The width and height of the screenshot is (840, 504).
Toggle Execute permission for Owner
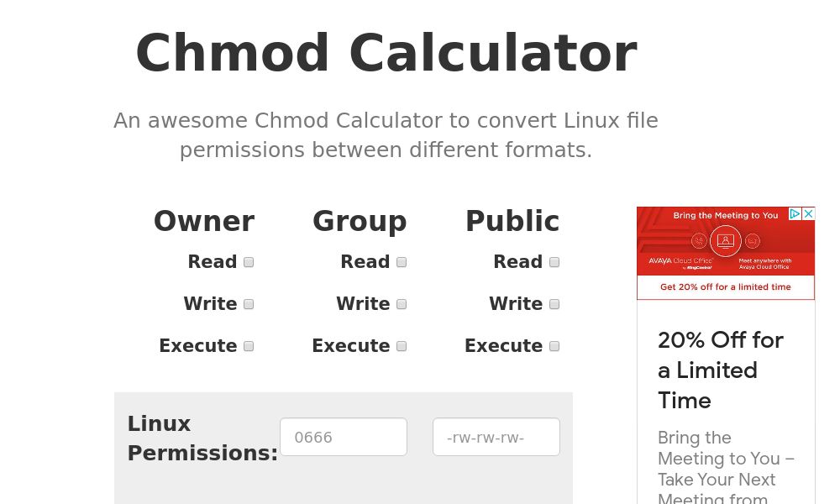point(249,346)
